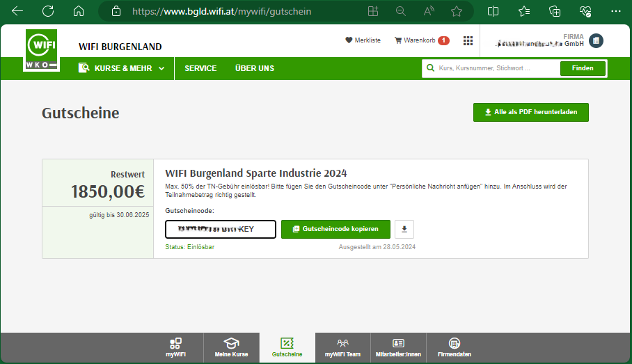
Task: Start Read Aloud from the address bar
Action: [429, 11]
